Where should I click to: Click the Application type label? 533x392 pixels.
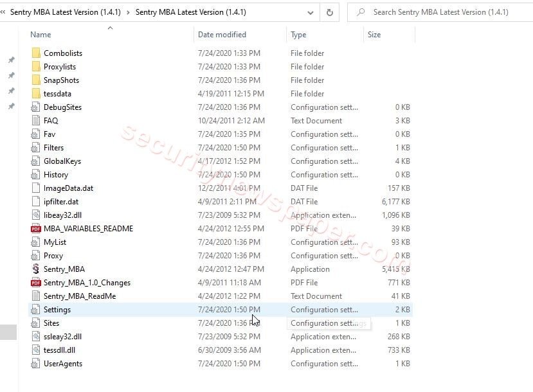[x=310, y=269]
